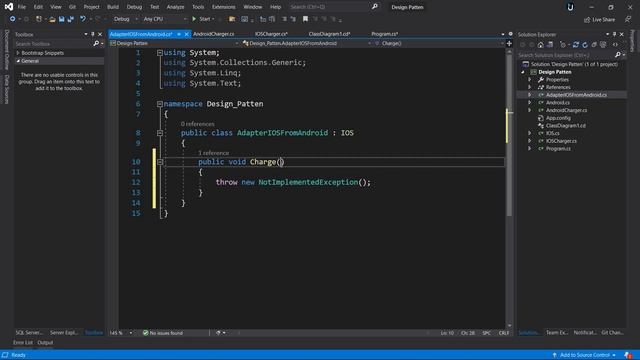Image resolution: width=640 pixels, height=360 pixels.
Task: Click the 1 reference CodeLens link
Action: [213, 153]
